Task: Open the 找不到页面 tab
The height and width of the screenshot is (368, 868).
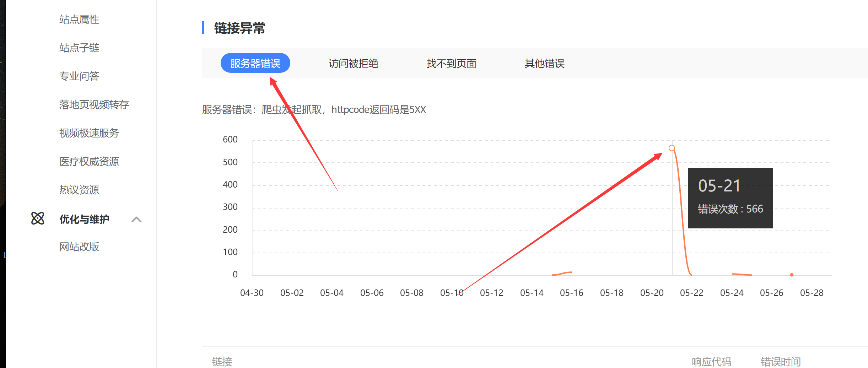Action: pos(451,64)
